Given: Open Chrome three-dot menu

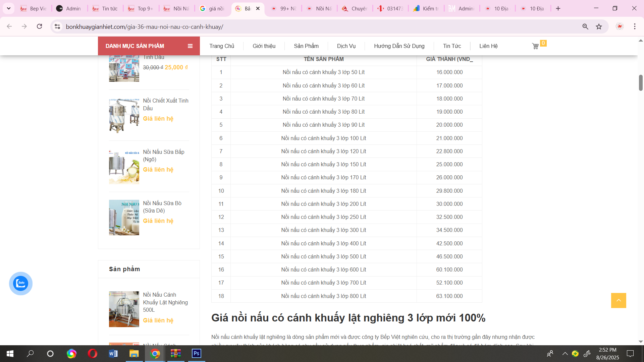Looking at the screenshot, I should (x=635, y=26).
